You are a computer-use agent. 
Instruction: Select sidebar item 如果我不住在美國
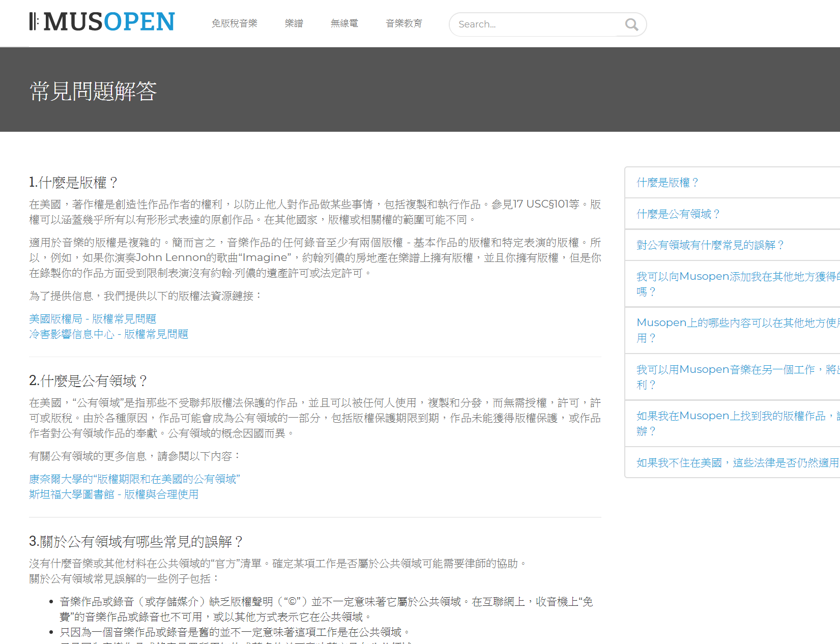pyautogui.click(x=732, y=462)
